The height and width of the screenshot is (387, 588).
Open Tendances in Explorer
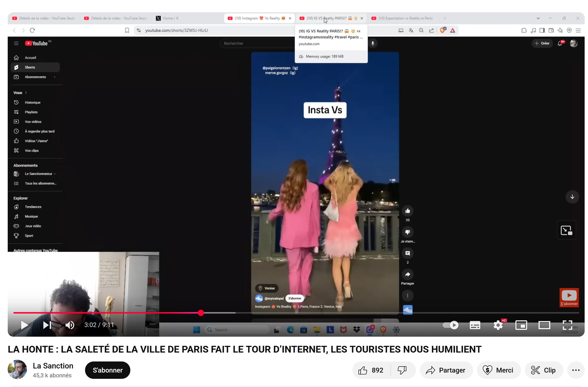coord(35,207)
